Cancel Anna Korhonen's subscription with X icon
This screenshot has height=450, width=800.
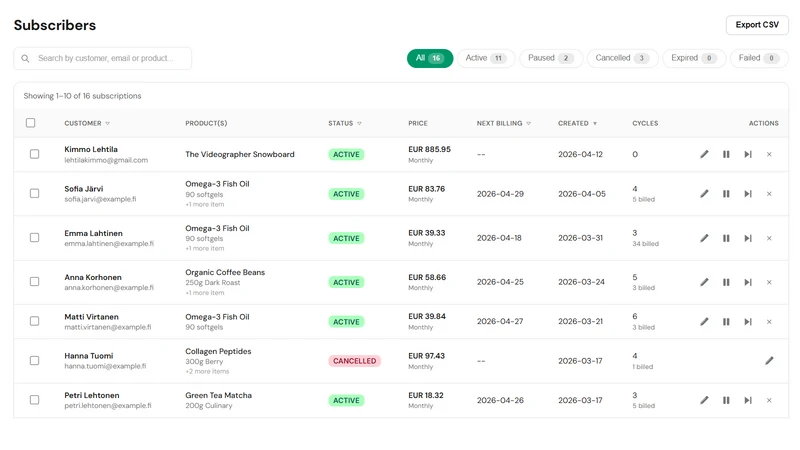click(769, 282)
